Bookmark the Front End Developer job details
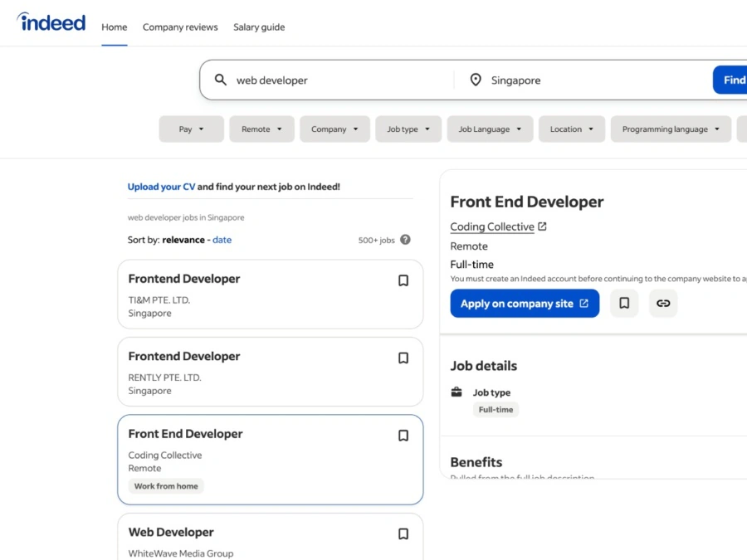The width and height of the screenshot is (747, 560). coord(624,304)
